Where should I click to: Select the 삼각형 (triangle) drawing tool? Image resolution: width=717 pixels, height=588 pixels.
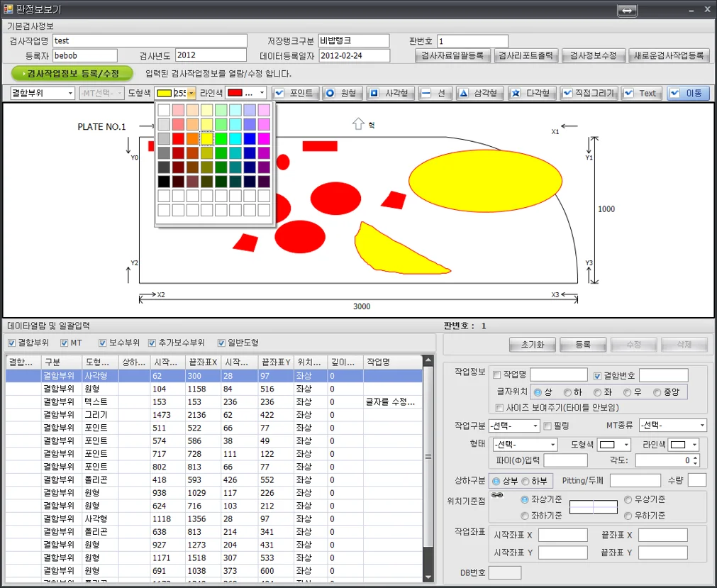pyautogui.click(x=479, y=93)
